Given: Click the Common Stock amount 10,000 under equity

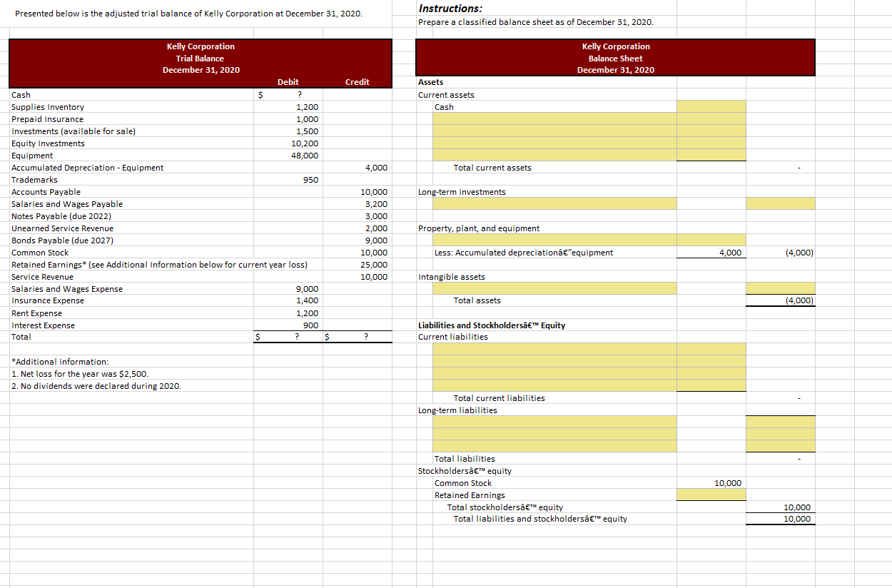Looking at the screenshot, I should (728, 483).
